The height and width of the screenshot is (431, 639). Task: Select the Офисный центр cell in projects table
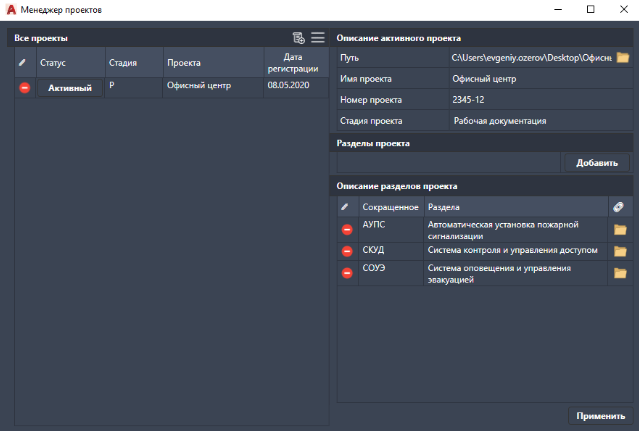point(213,87)
